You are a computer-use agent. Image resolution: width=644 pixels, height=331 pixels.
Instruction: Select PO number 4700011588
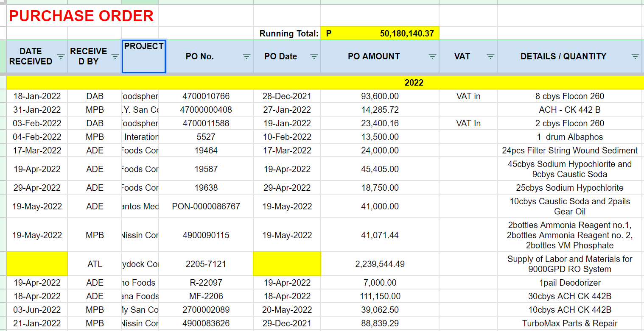pyautogui.click(x=206, y=123)
